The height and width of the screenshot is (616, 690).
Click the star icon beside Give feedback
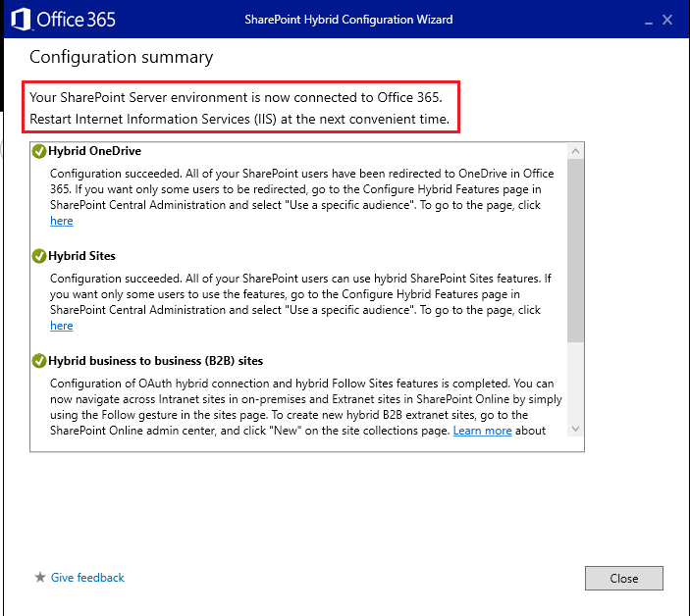click(40, 577)
